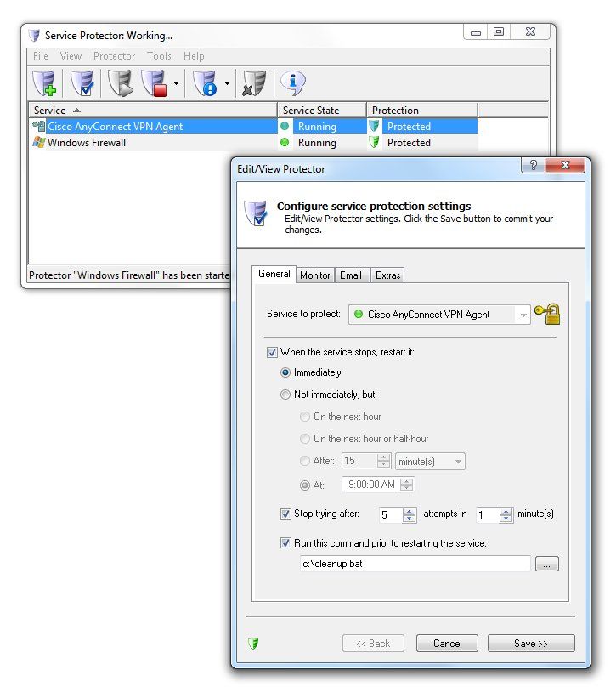Open the 'Service to protect' dropdown
Image resolution: width=616 pixels, height=693 pixels.
522,315
